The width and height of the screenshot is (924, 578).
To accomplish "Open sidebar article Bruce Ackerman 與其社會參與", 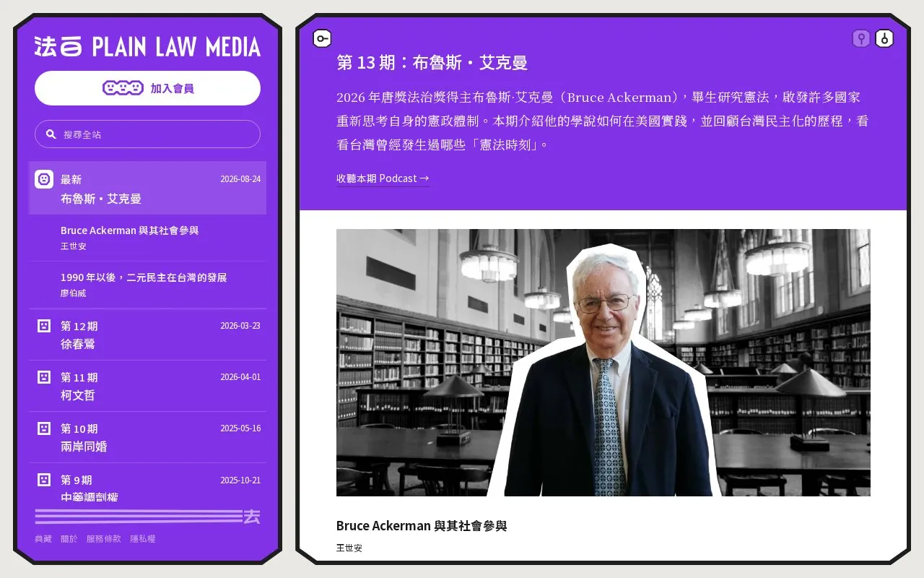I will click(147, 238).
